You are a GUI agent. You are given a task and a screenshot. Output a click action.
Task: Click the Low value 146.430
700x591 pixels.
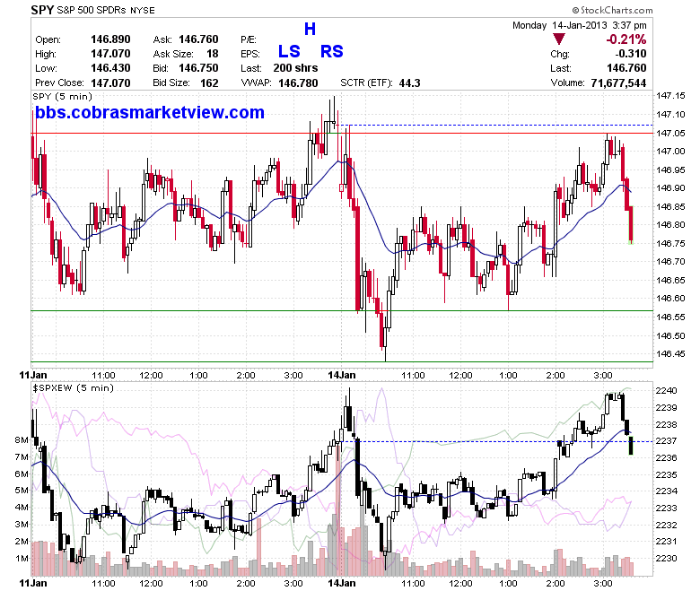110,68
